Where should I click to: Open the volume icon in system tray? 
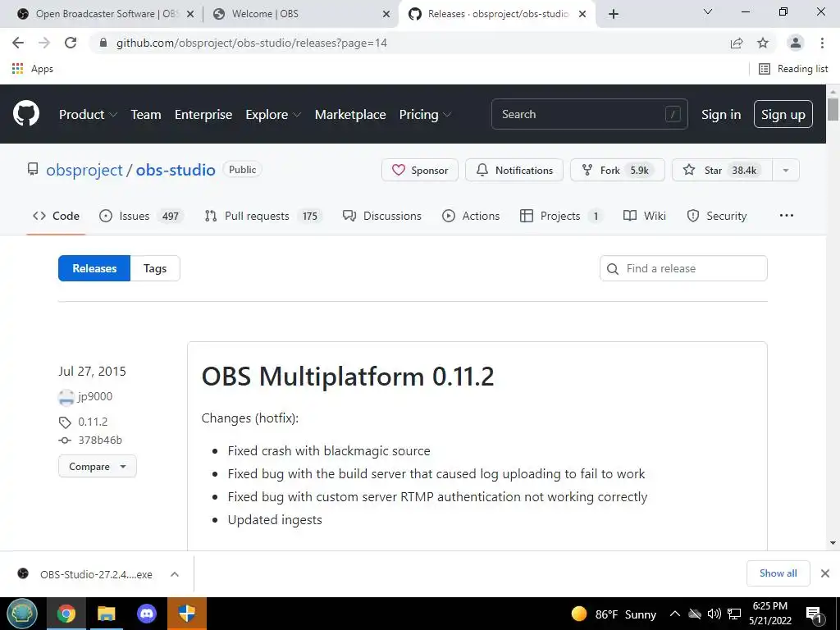coord(714,614)
